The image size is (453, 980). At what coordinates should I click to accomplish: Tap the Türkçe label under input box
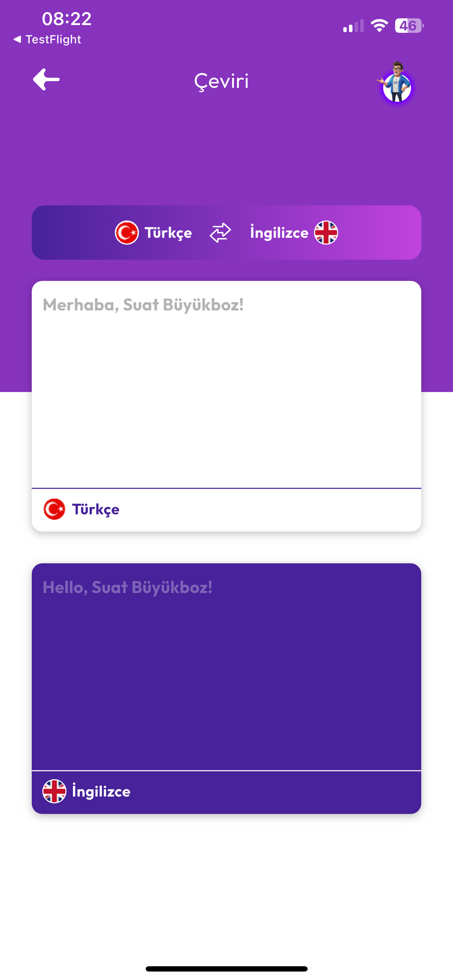(x=96, y=509)
